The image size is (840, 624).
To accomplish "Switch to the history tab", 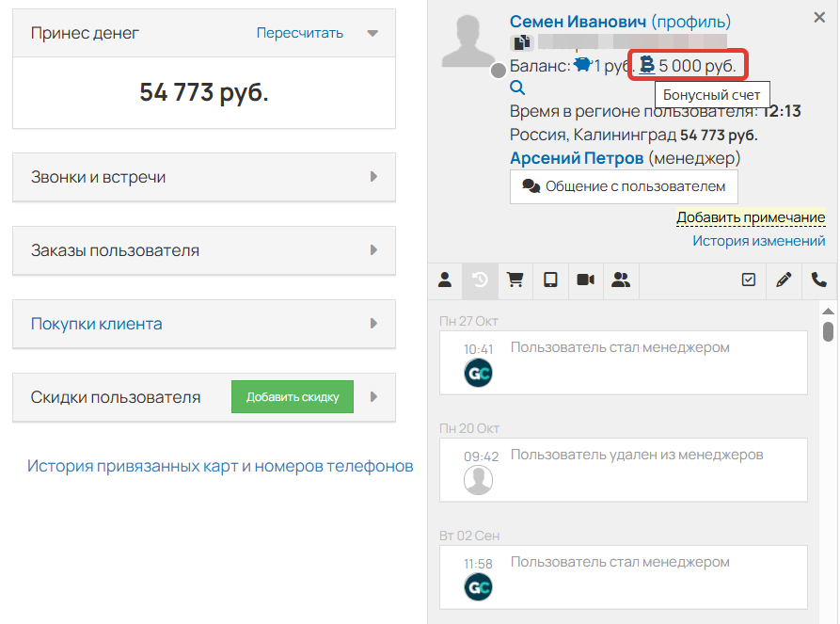I will [x=480, y=280].
